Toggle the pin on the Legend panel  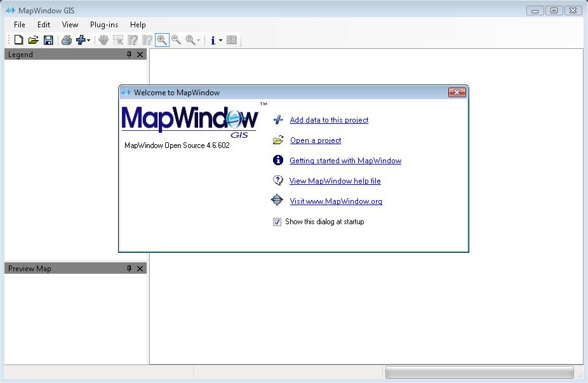pyautogui.click(x=130, y=55)
